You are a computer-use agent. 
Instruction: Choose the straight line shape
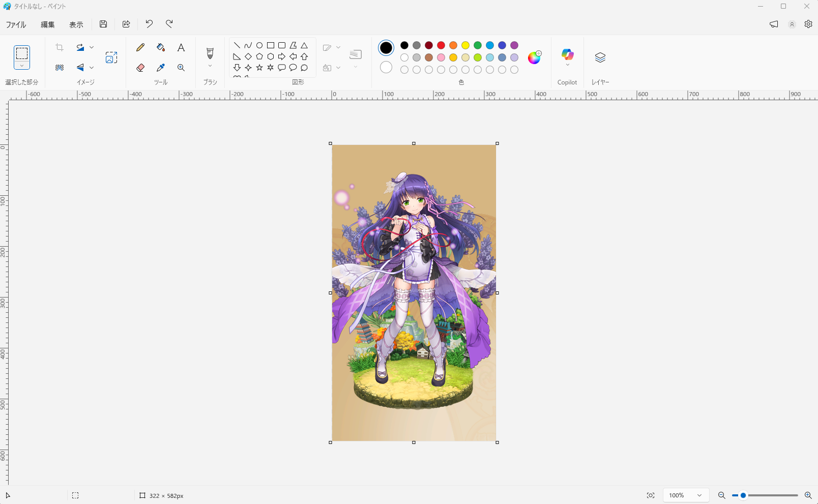click(x=237, y=45)
